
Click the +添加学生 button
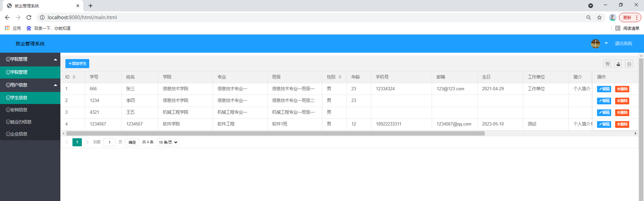point(77,63)
